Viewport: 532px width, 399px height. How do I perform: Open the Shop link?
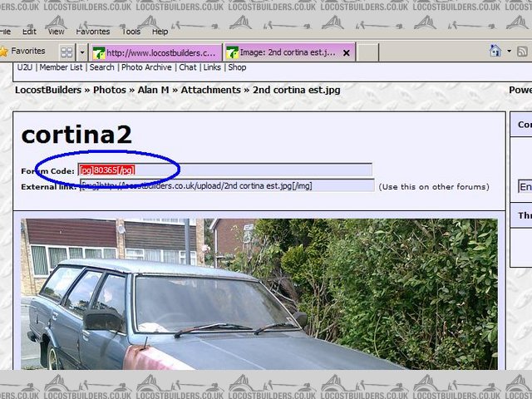click(x=237, y=67)
